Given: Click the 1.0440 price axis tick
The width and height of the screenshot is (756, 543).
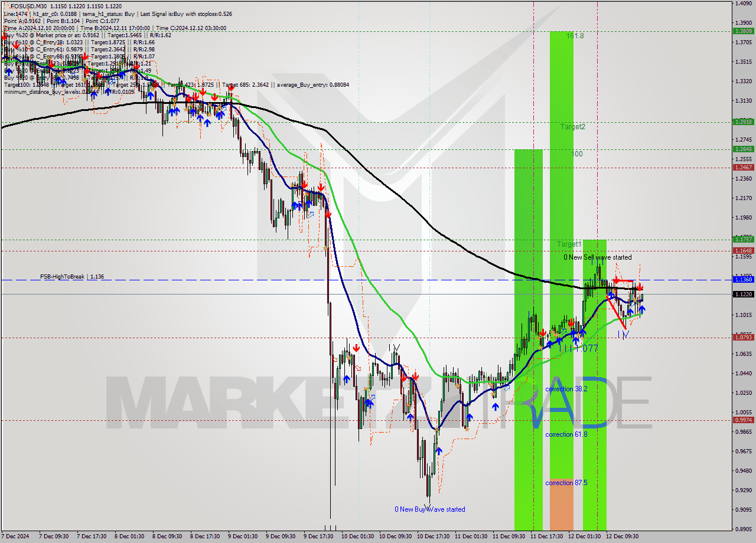Looking at the screenshot, I should (x=743, y=373).
